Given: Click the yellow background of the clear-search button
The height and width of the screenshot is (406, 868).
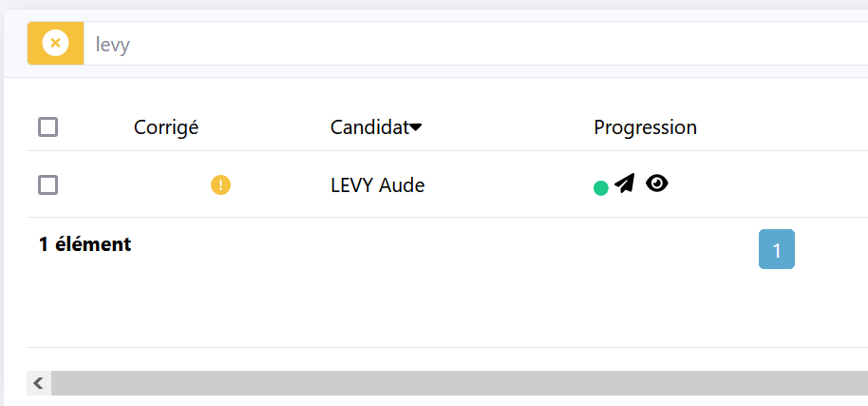Looking at the screenshot, I should 55,43.
